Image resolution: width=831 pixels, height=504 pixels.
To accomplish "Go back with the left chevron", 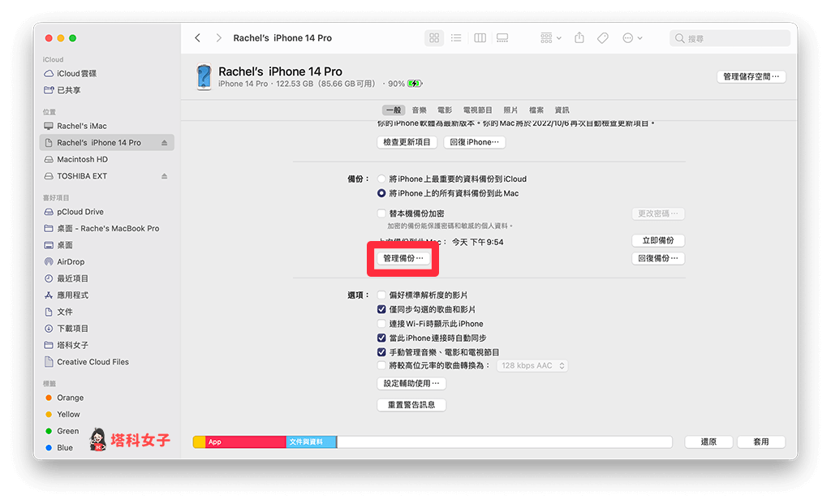I will click(198, 38).
